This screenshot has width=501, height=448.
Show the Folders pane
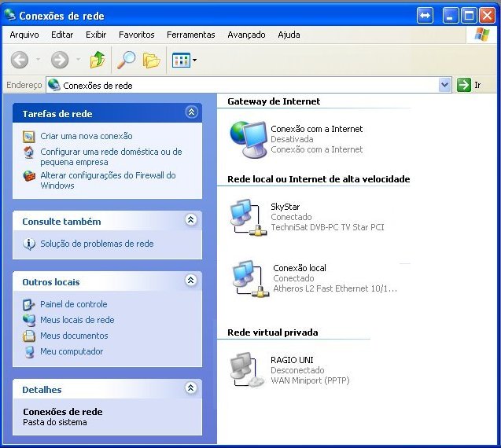151,60
